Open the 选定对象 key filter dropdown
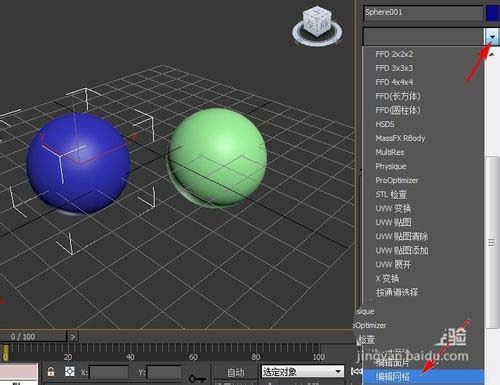 pyautogui.click(x=303, y=372)
